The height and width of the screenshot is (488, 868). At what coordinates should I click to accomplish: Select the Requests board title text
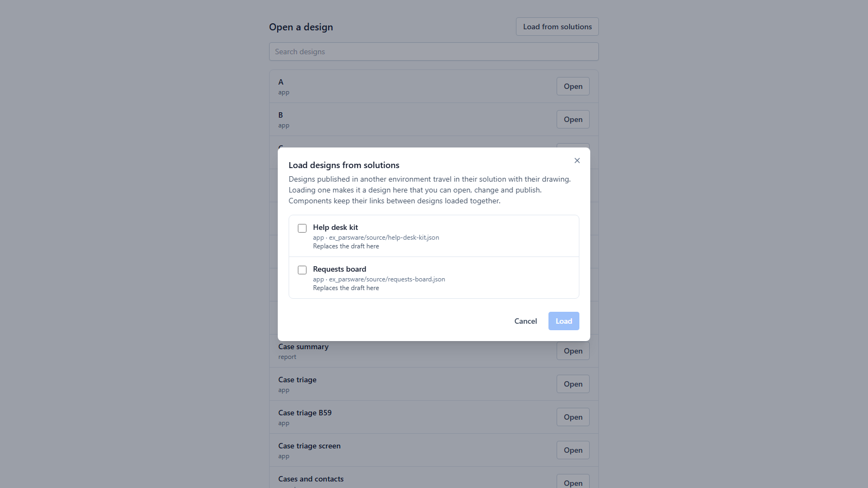point(340,269)
